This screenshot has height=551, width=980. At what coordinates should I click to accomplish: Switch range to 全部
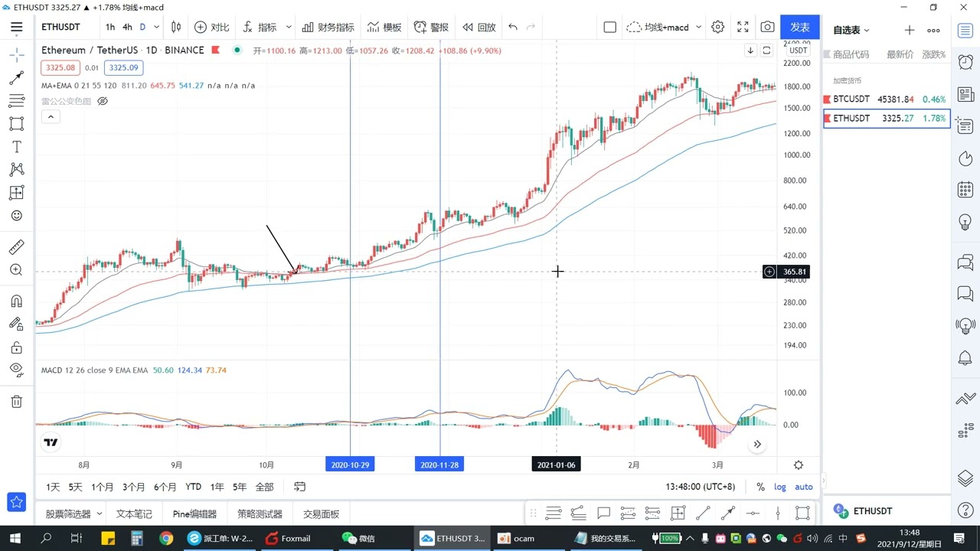click(x=264, y=487)
